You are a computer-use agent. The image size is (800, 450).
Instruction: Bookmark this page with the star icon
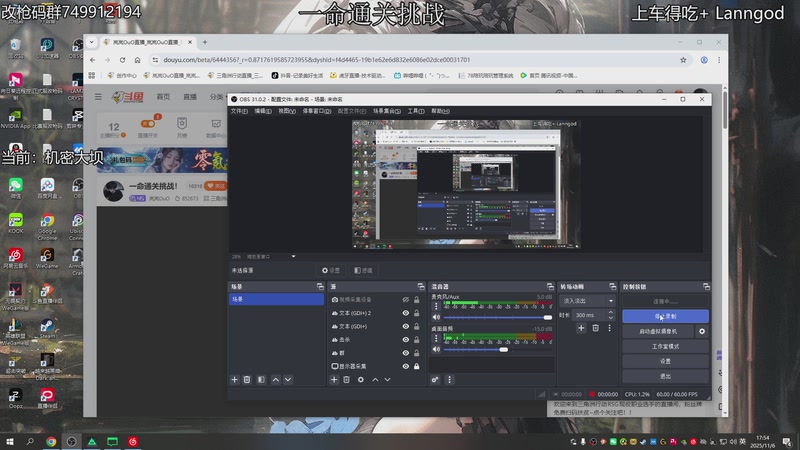[x=683, y=60]
